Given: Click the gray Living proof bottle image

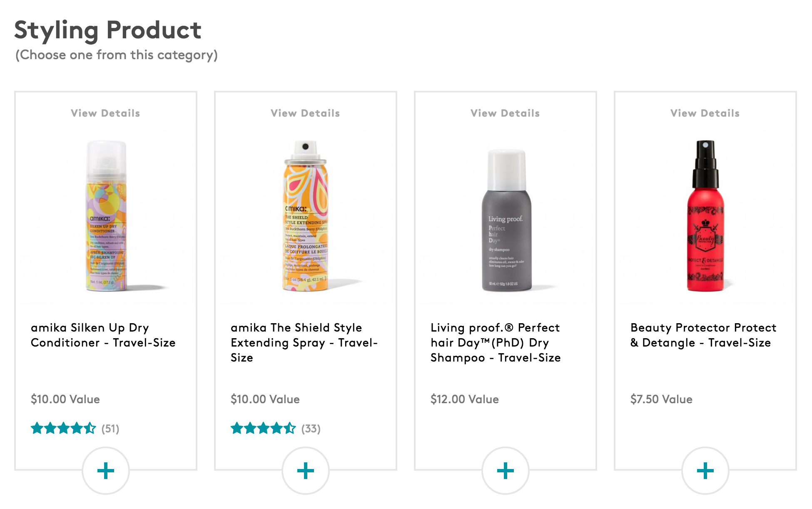Looking at the screenshot, I should pos(506,221).
